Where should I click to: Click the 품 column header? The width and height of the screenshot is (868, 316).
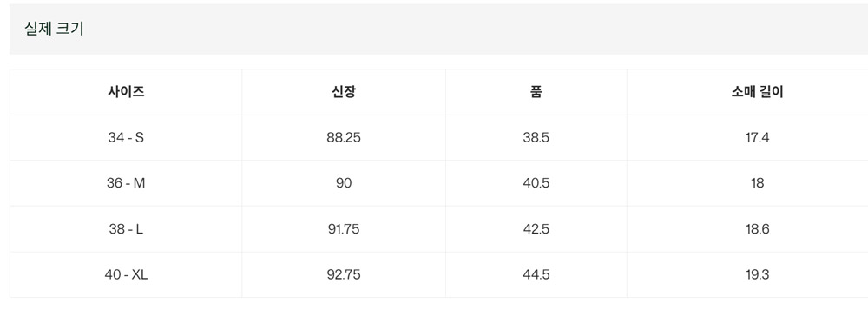pos(536,92)
